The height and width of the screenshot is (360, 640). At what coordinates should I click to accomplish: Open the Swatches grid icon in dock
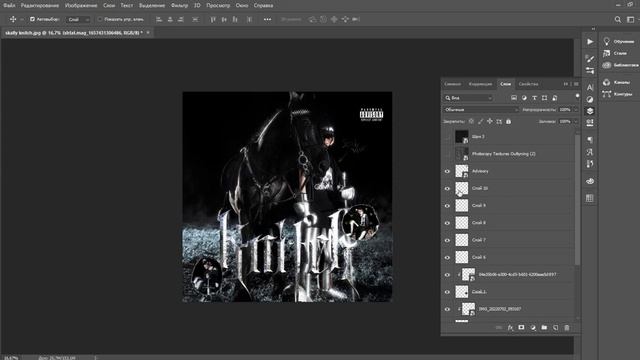(590, 198)
